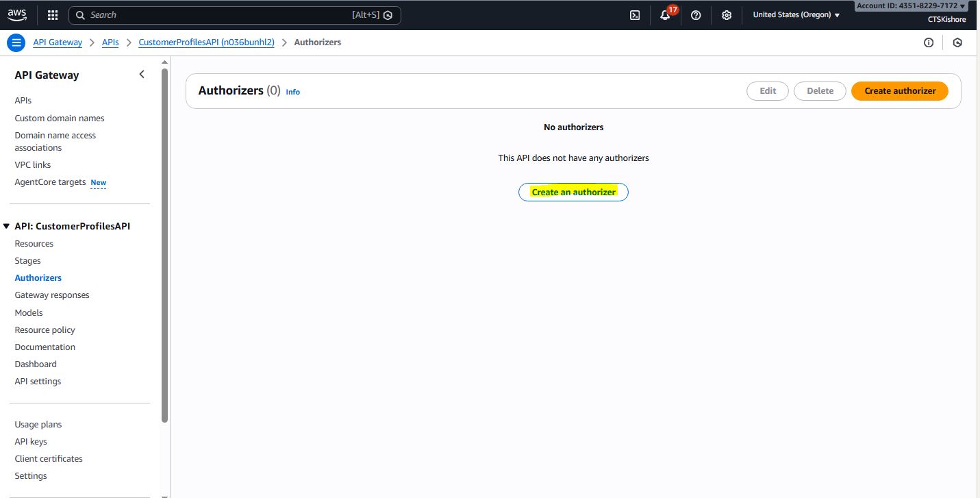Collapse the API Gateway side panel
The height and width of the screenshot is (498, 980).
142,75
